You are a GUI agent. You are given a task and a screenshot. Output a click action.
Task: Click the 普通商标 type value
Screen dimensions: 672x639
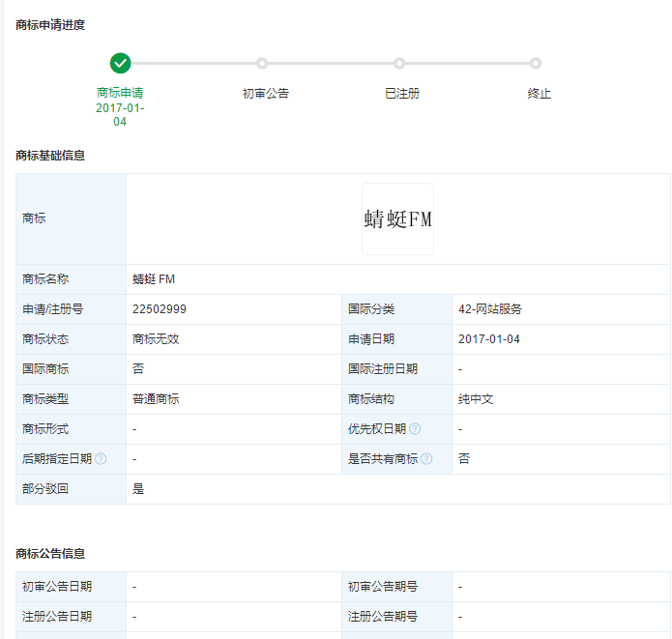[156, 399]
